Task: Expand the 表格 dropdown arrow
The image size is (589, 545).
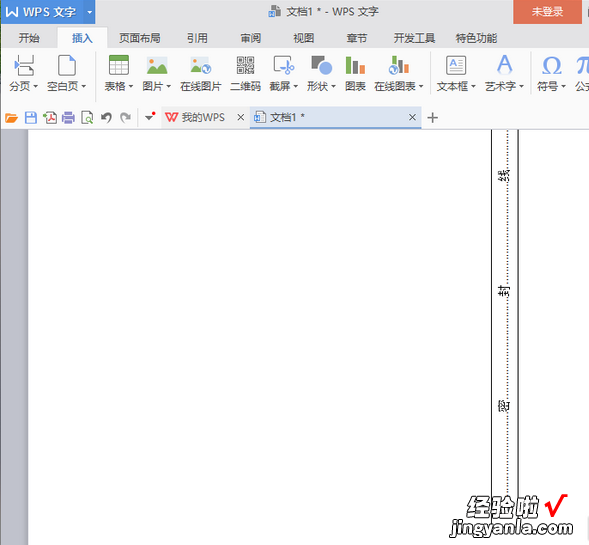Action: 131,86
